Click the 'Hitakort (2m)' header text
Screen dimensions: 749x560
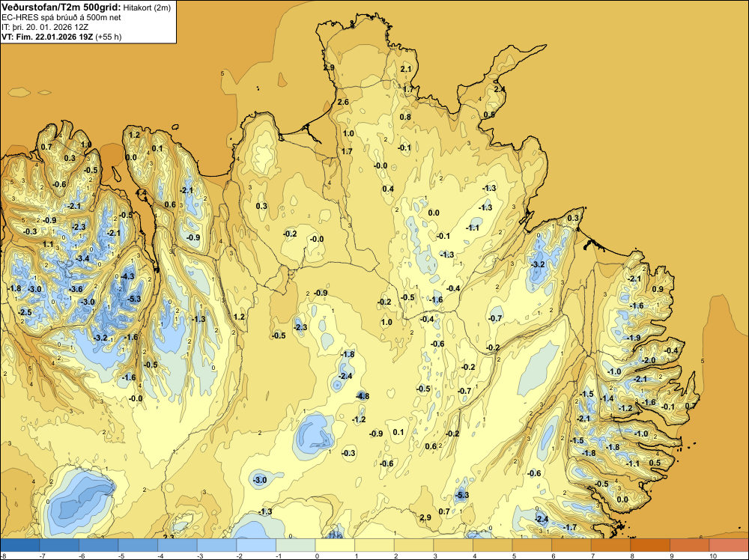coord(147,7)
